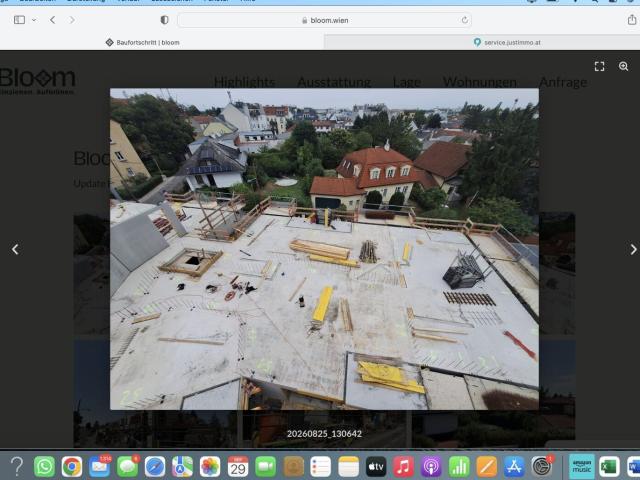
Task: Open the Ausstattung menu item
Action: pyautogui.click(x=334, y=82)
